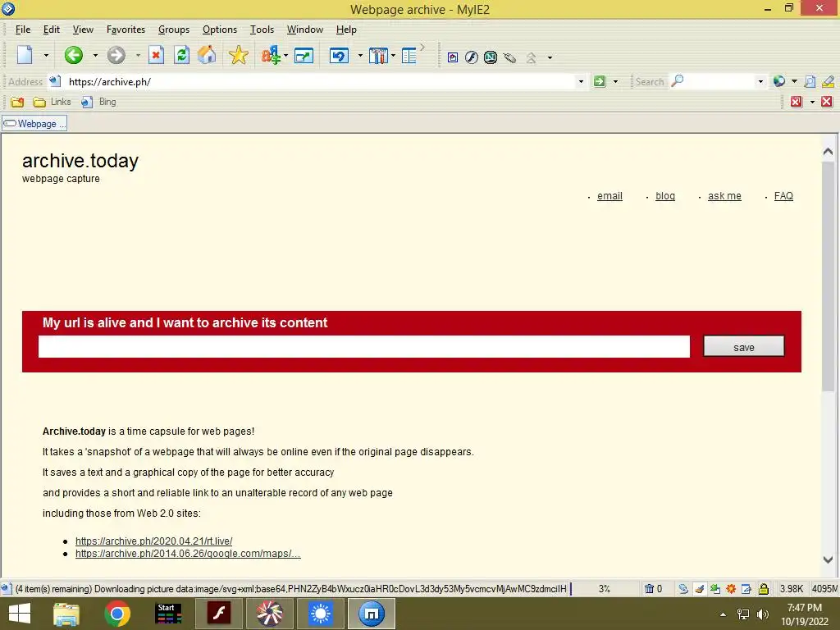Open the archive.ph rt.live snapshot link

[x=153, y=541]
